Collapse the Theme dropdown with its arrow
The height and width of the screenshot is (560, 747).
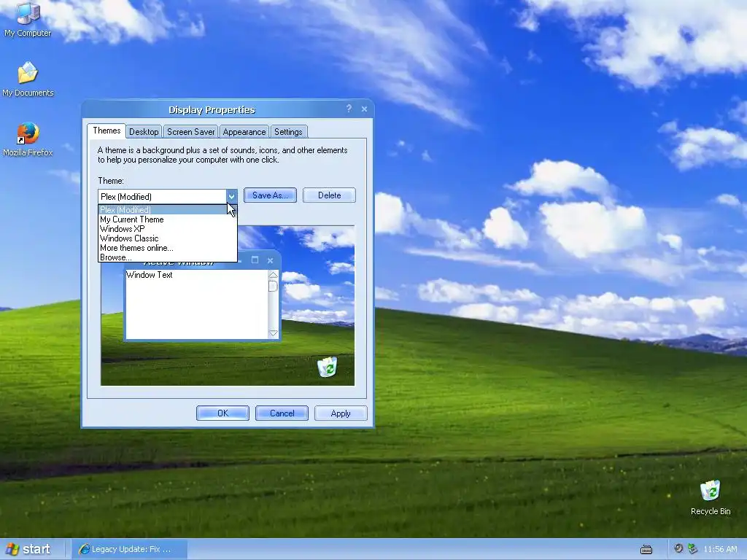(x=231, y=196)
